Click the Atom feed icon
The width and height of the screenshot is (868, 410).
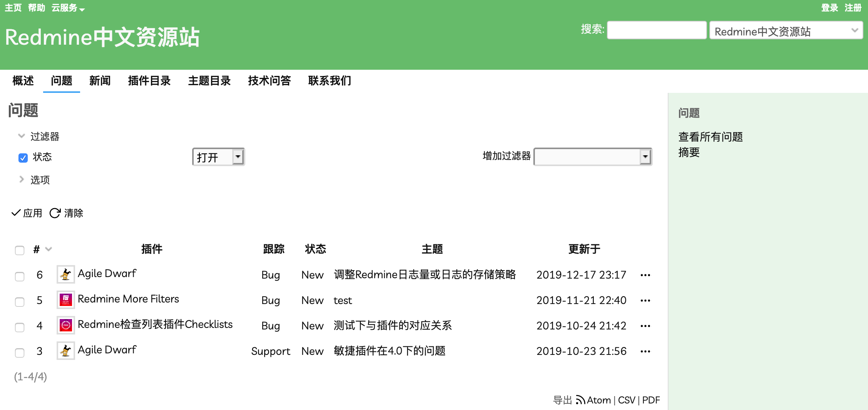580,400
